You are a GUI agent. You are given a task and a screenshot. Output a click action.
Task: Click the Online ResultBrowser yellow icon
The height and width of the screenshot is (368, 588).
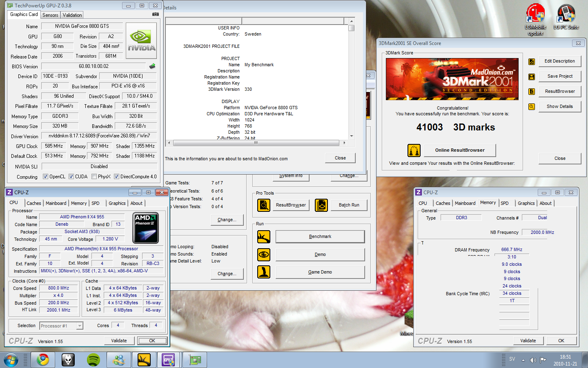[x=414, y=150]
